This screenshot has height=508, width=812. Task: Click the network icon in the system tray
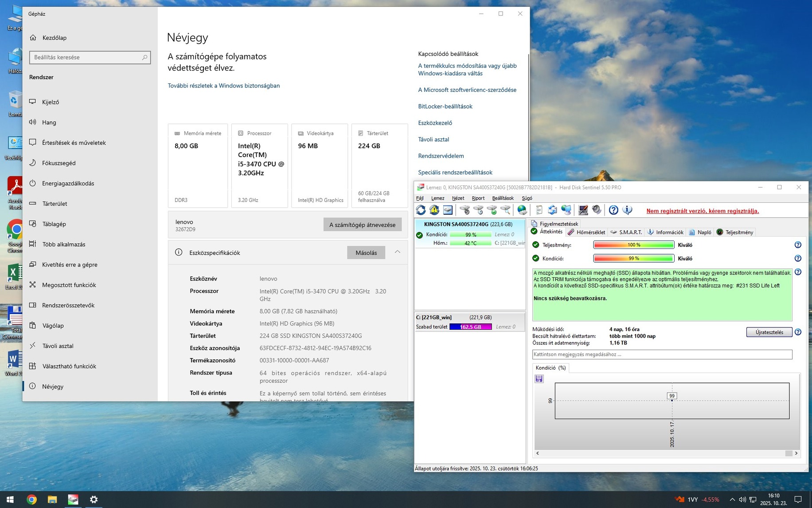tap(753, 500)
